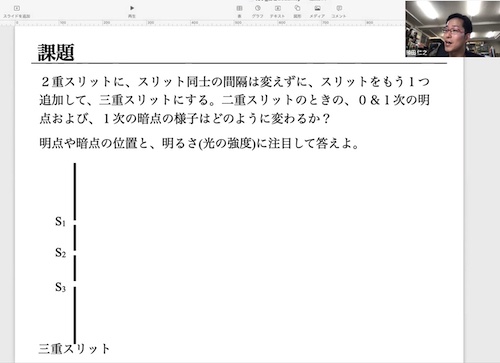Screen dimensions: 500x363
Task: Click the top segment of the slit barrier line
Action: coord(75,192)
